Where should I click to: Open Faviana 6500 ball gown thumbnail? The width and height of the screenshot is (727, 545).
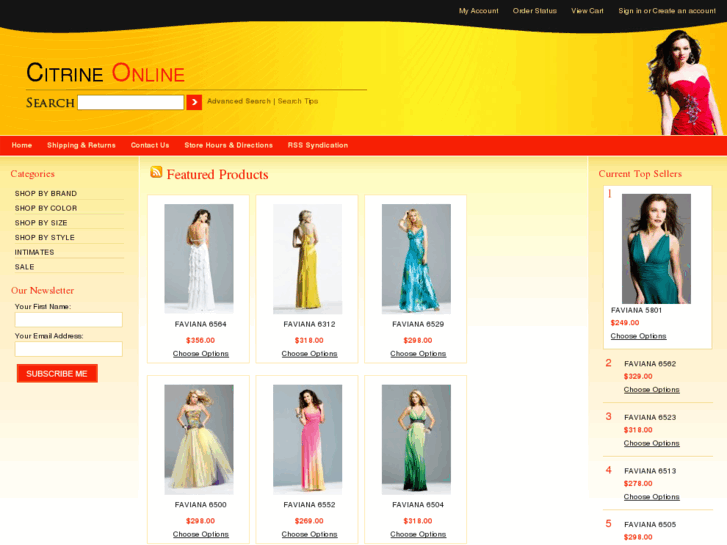199,439
